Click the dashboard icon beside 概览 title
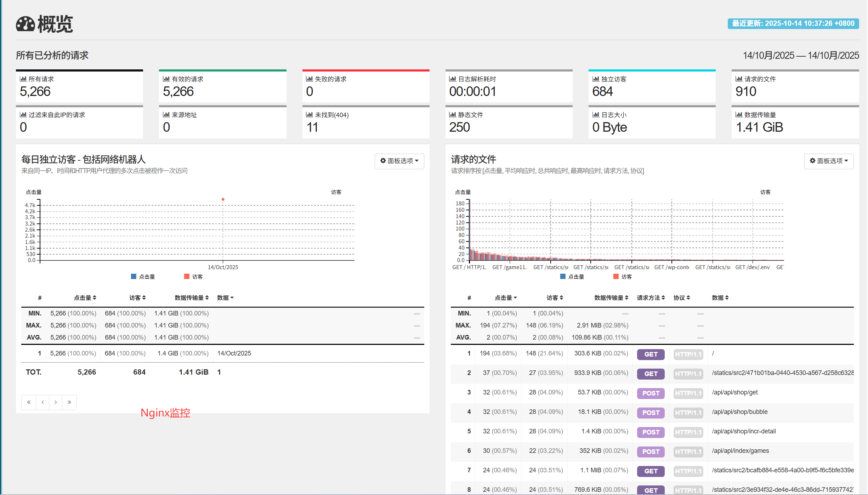The height and width of the screenshot is (495, 868). click(x=25, y=24)
